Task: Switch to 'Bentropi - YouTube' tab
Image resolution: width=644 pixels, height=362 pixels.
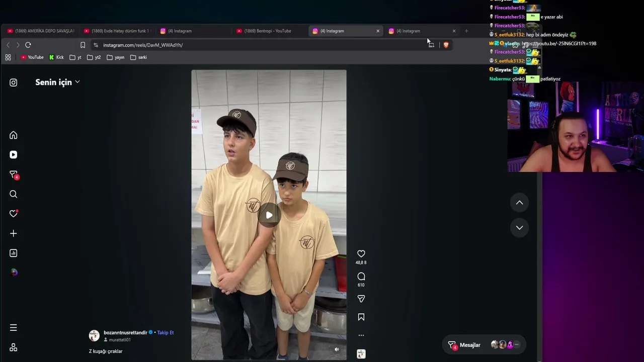Action: 270,31
